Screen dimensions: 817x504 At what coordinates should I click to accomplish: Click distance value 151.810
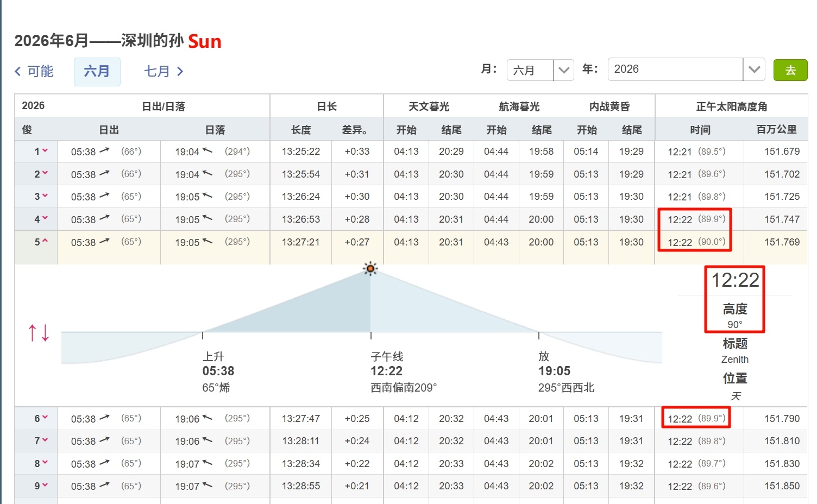coord(782,441)
